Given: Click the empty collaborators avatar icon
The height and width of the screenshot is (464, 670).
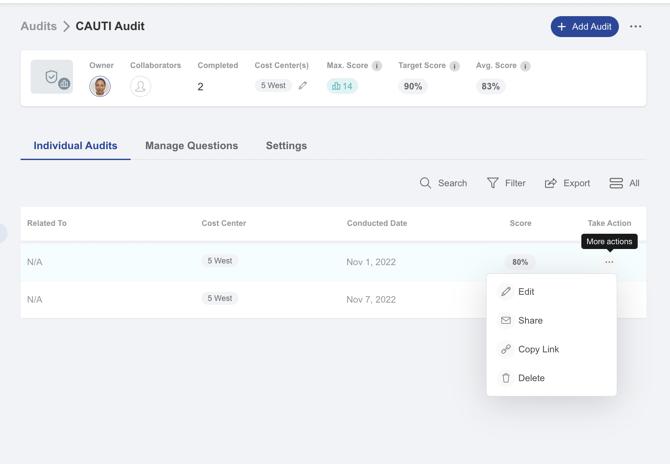Looking at the screenshot, I should (141, 87).
